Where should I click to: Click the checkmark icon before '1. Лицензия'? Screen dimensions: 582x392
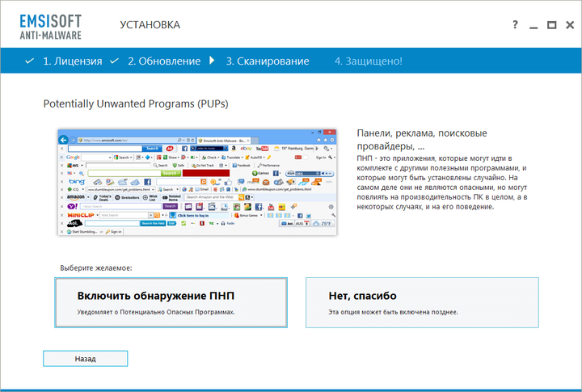30,61
